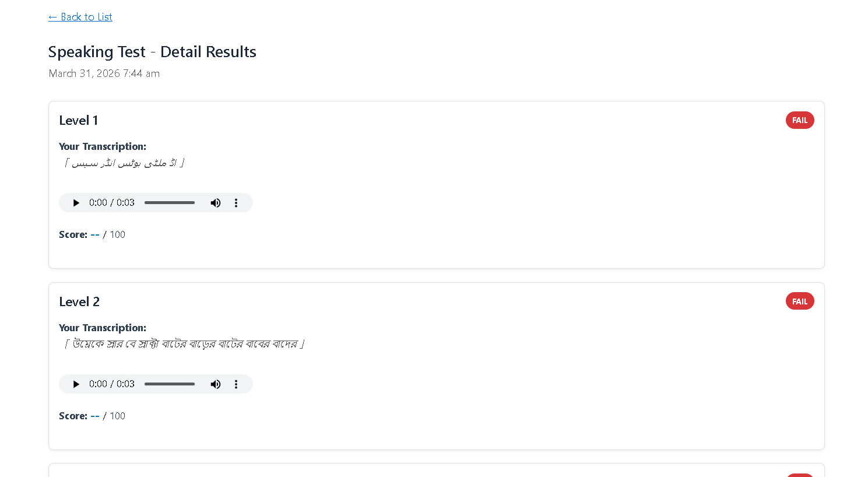This screenshot has width=868, height=477.
Task: Click the Level 1 FAIL badge
Action: point(799,120)
